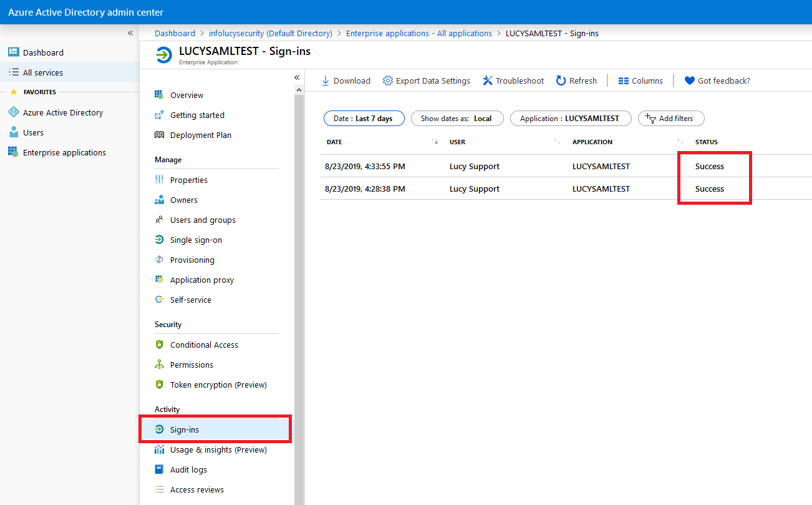812x505 pixels.
Task: Click Success status of 4:33:55 PM sign-in
Action: [710, 166]
